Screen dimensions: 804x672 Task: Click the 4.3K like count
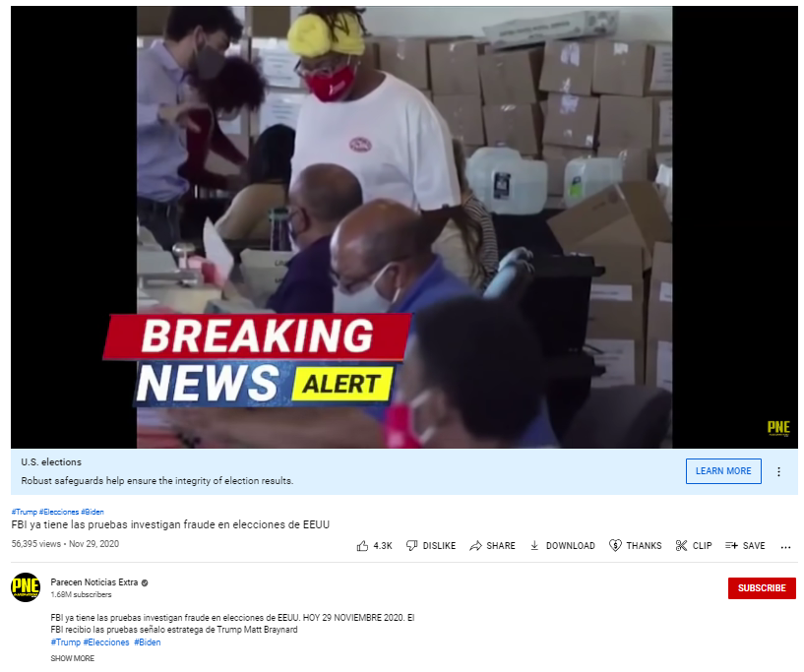point(383,546)
